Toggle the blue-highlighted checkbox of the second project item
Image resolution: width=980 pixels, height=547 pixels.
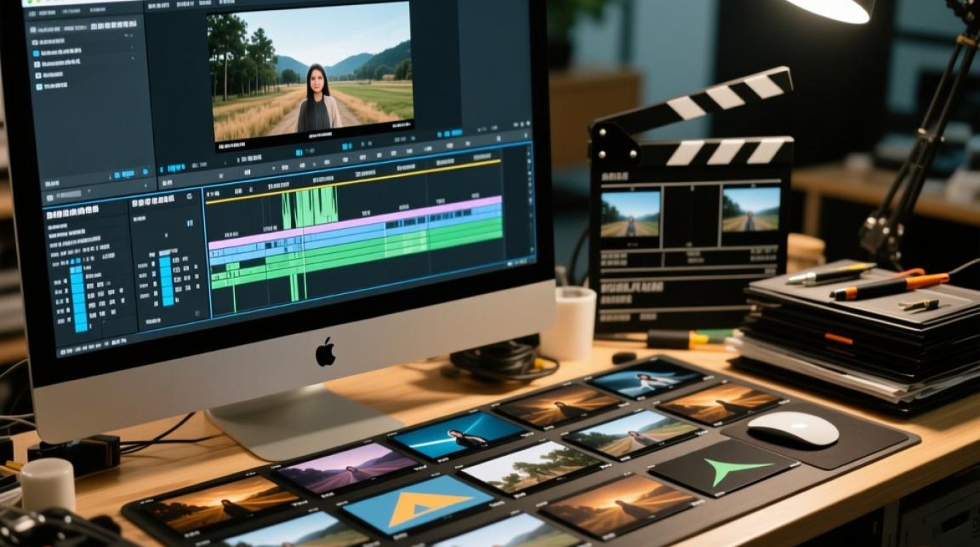pos(36,53)
